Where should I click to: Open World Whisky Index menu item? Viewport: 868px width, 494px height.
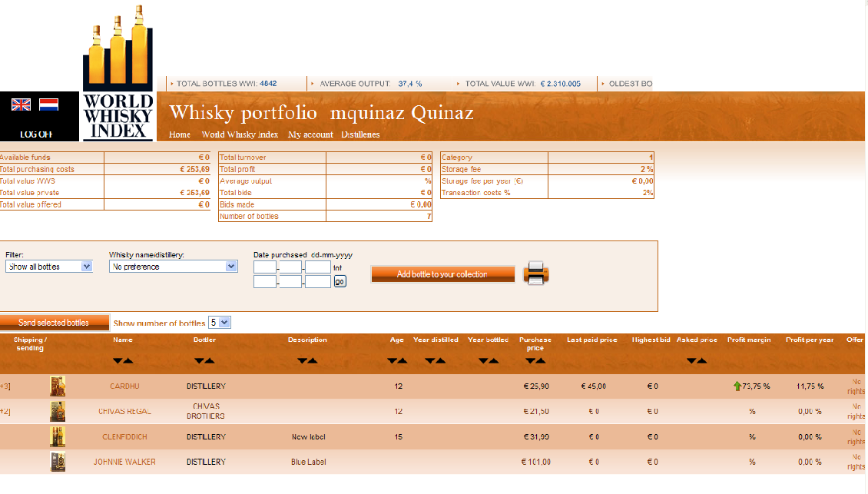[x=240, y=134]
